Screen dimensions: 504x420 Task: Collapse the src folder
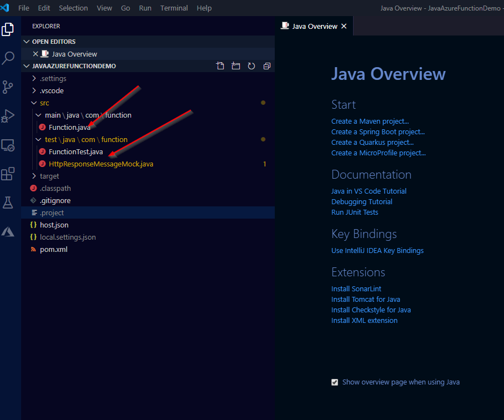coord(44,103)
